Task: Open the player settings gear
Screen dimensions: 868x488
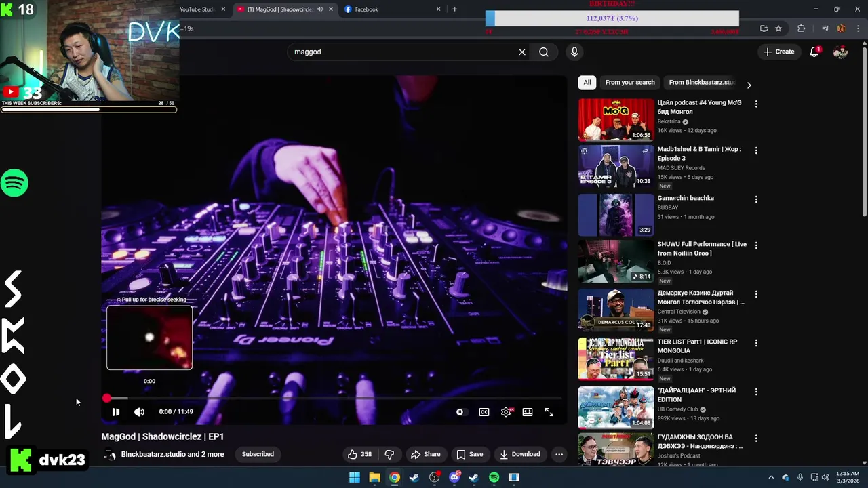Action: point(506,411)
